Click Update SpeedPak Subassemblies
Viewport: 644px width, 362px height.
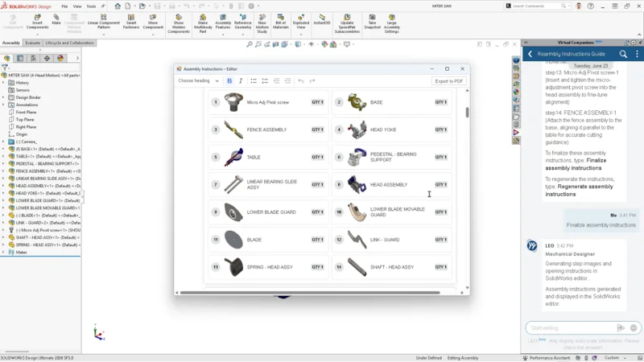pyautogui.click(x=347, y=24)
